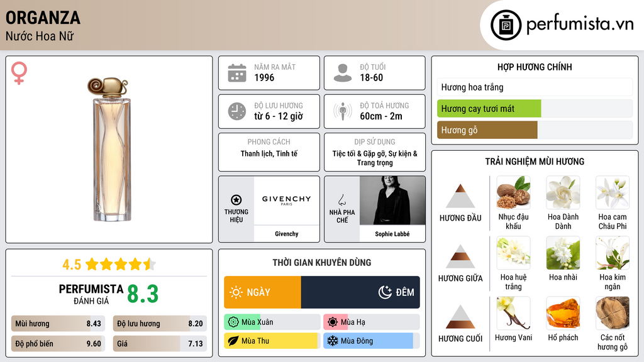Click the longevity value từ 6 - 12 giờ
The image size is (644, 362).
tap(279, 116)
